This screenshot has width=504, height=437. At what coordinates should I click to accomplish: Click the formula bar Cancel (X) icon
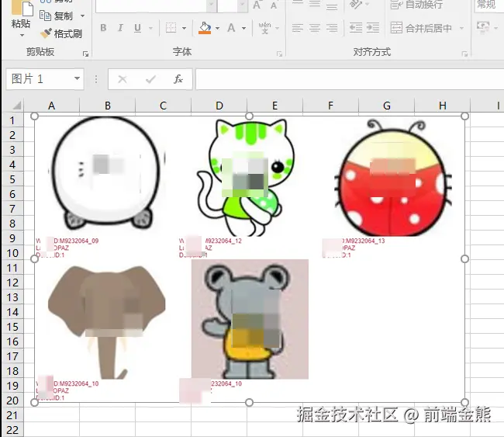coord(123,79)
